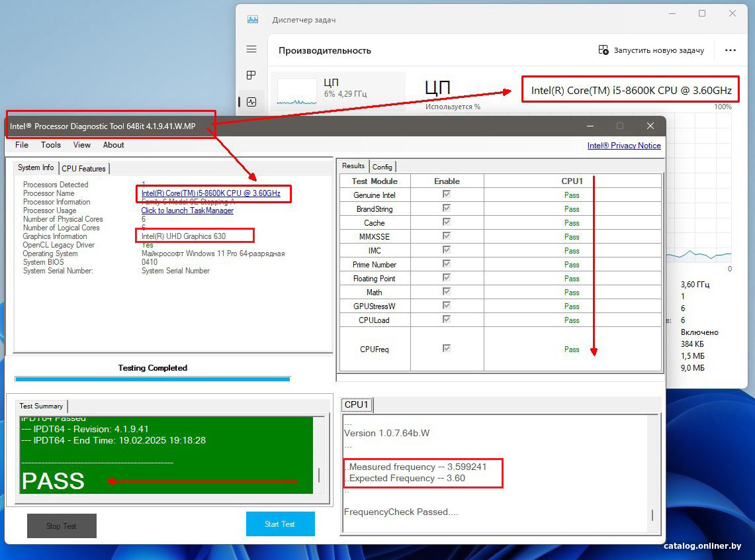Open the Tools menu
Viewport: 755px width, 560px height.
click(51, 145)
